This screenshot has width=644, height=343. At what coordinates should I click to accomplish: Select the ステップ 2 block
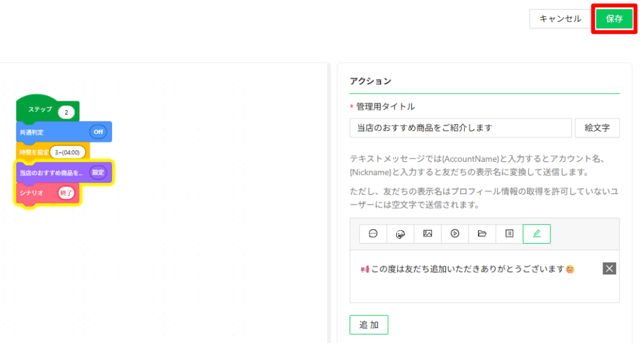click(x=48, y=109)
